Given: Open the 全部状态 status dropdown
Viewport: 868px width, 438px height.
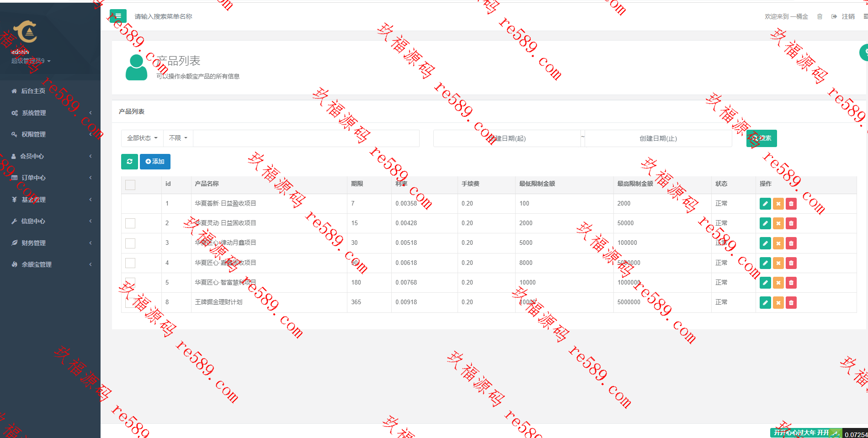Looking at the screenshot, I should pos(142,138).
